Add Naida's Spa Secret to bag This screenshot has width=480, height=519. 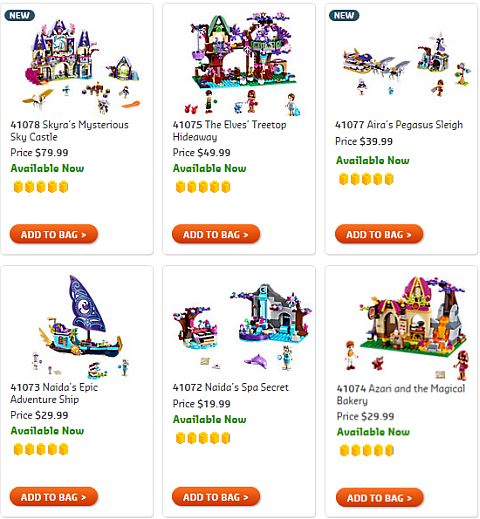216,497
